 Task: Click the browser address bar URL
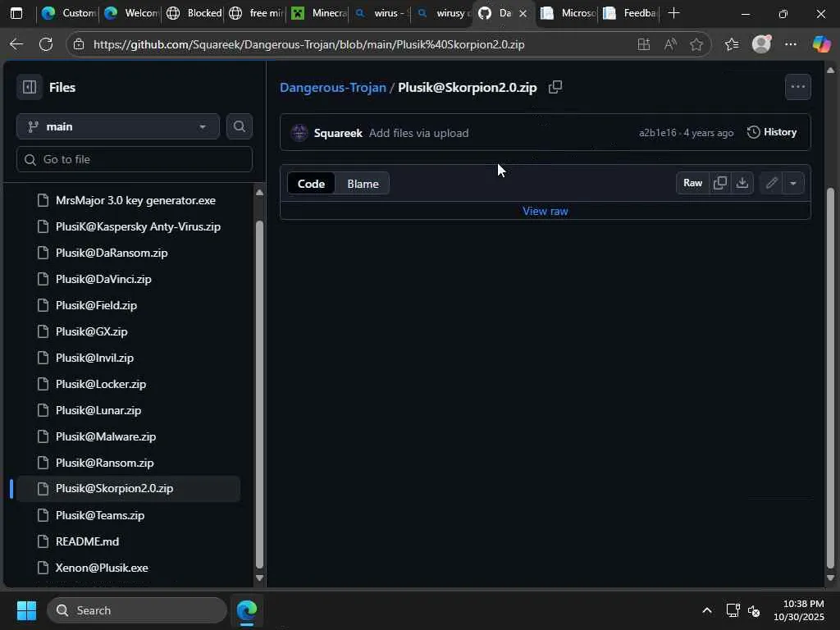pyautogui.click(x=308, y=44)
